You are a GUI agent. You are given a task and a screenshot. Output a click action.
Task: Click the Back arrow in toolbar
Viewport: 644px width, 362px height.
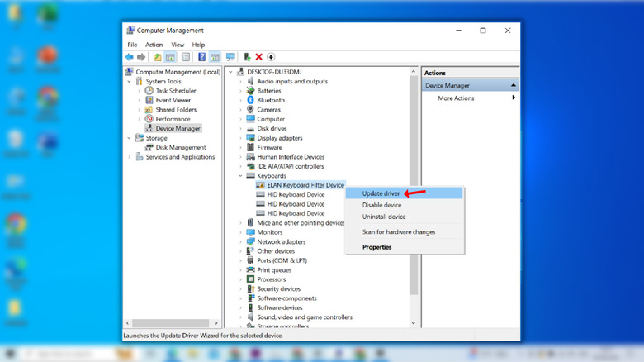(130, 57)
